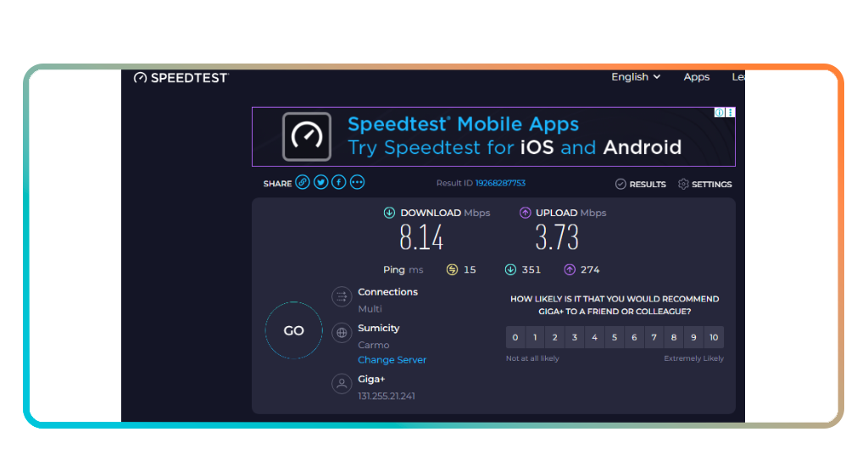Click the Extremely Likely label

tap(693, 358)
